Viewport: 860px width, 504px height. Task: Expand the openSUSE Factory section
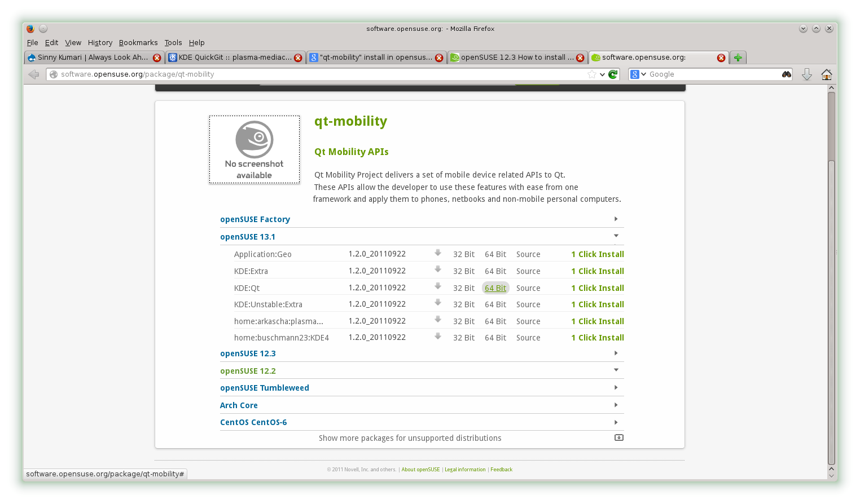(x=422, y=219)
